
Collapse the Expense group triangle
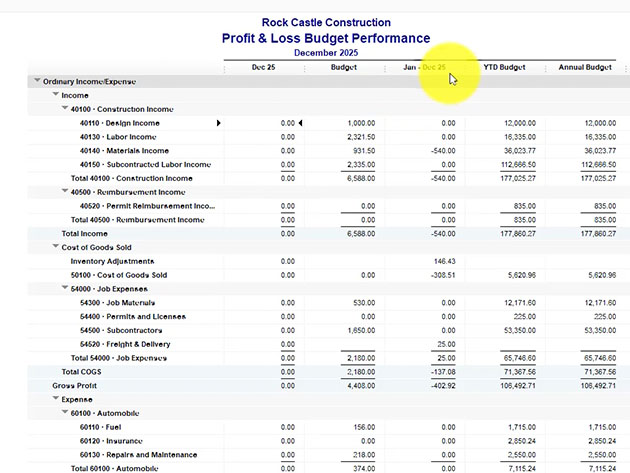[x=56, y=398]
